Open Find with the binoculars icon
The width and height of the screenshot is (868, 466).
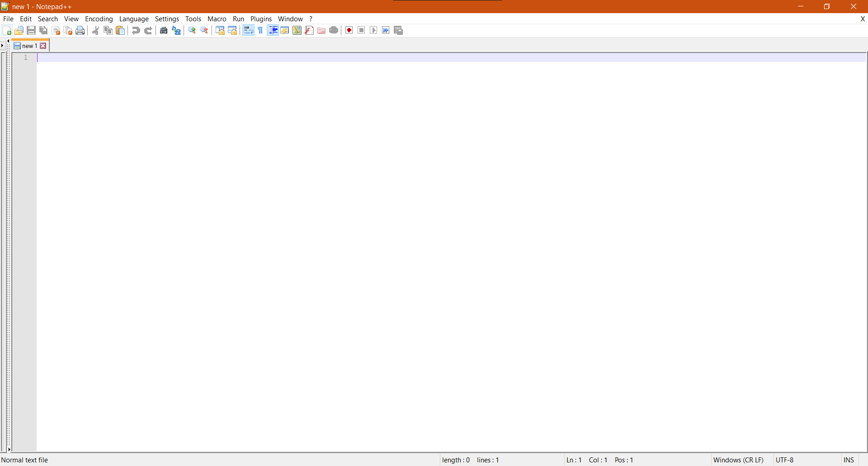[x=164, y=30]
